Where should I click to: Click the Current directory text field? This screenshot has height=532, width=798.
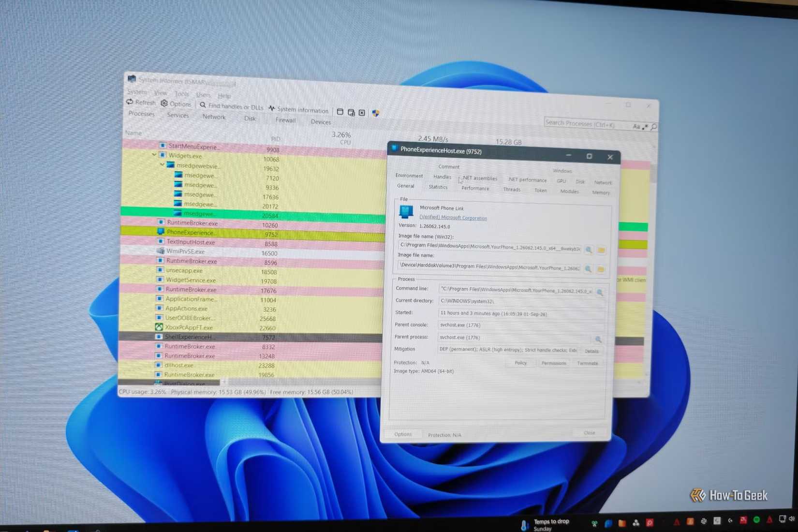521,301
